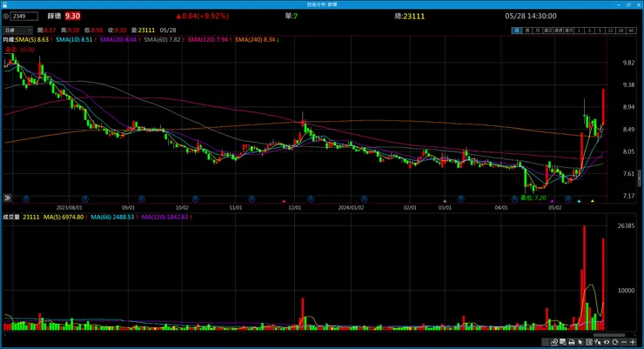Click the minus zoom-out icon
The image size is (644, 349).
pos(624,342)
